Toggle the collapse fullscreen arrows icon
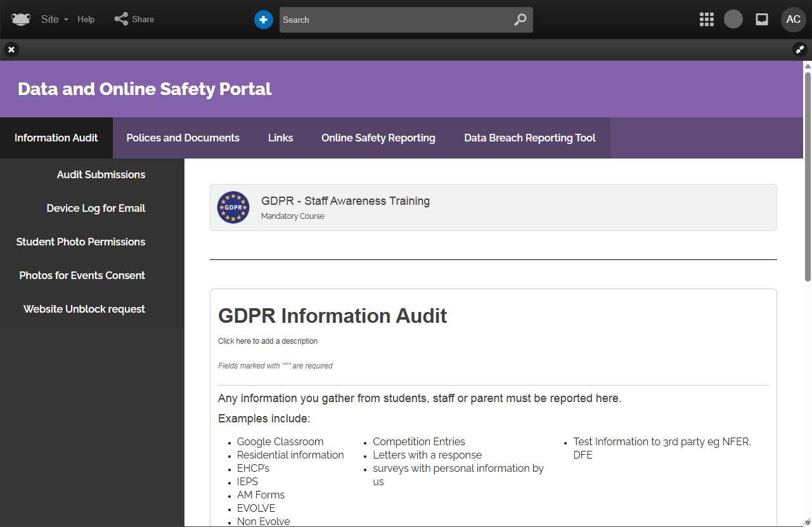 [800, 49]
